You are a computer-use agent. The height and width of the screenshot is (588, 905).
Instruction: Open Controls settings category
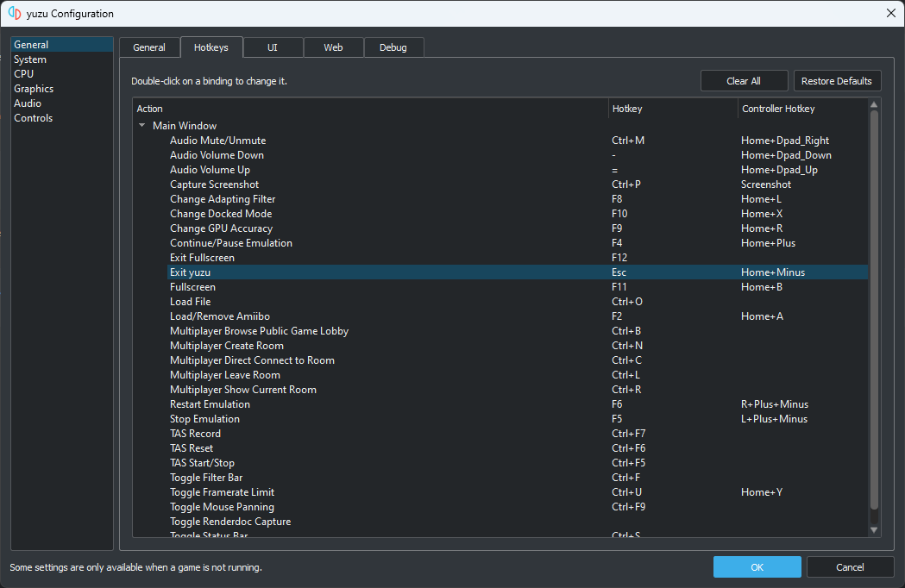pyautogui.click(x=62, y=118)
